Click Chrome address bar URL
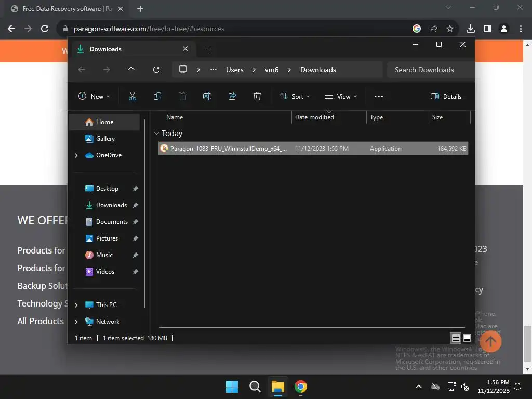 (149, 29)
